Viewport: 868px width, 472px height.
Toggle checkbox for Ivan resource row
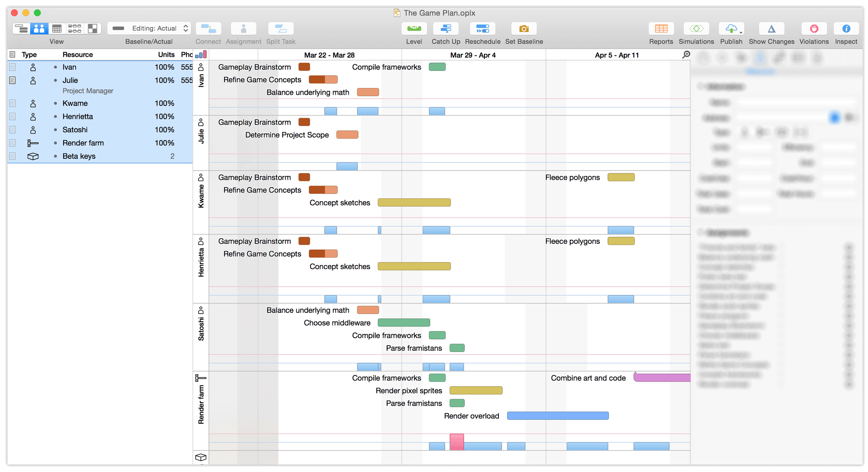[x=11, y=66]
